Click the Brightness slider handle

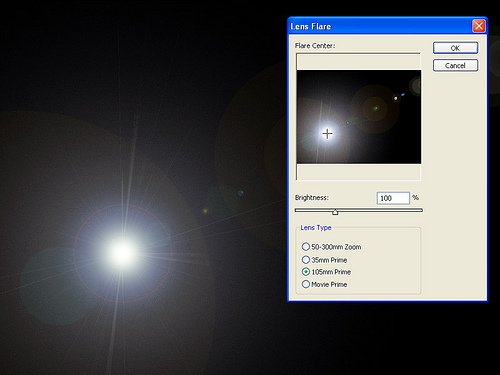[335, 212]
